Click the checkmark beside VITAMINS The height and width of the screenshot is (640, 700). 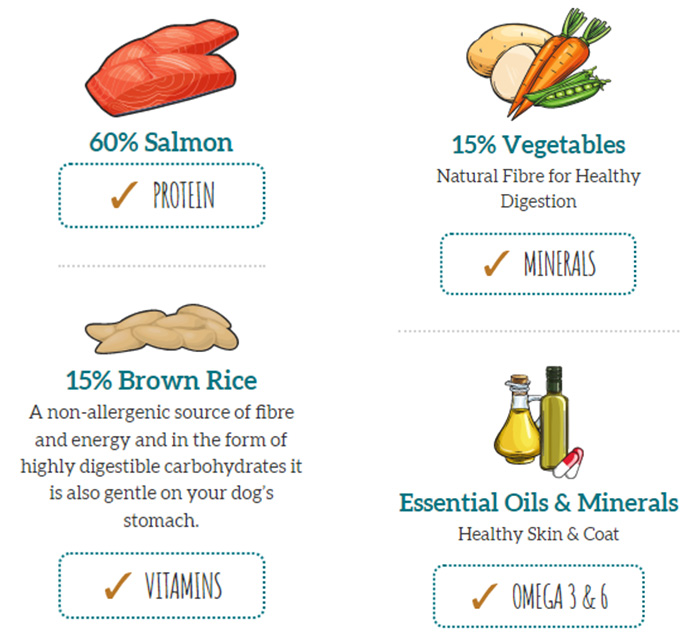(x=119, y=585)
